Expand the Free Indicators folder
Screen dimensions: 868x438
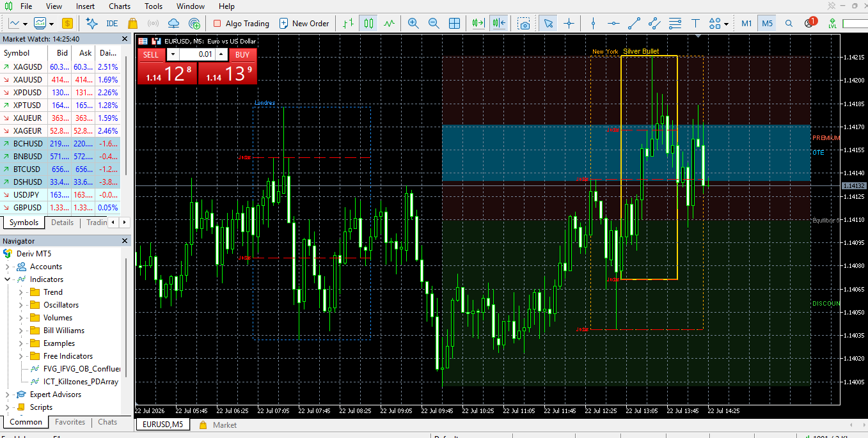[20, 356]
